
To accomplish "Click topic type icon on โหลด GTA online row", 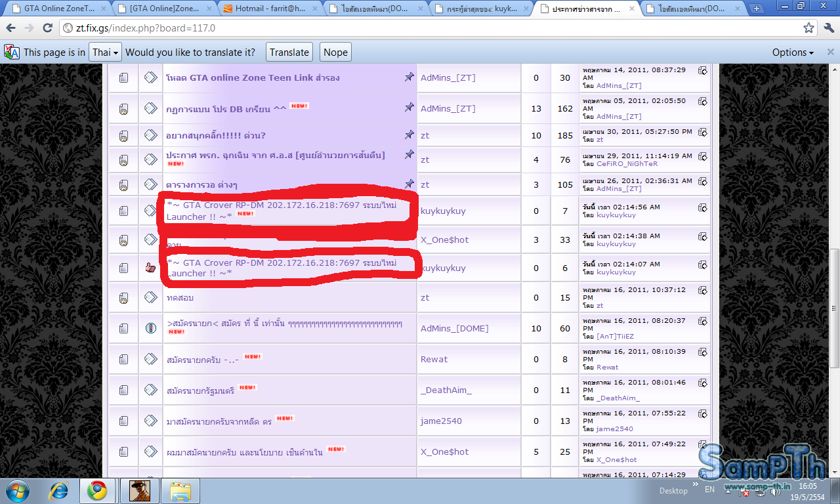I will (x=150, y=77).
